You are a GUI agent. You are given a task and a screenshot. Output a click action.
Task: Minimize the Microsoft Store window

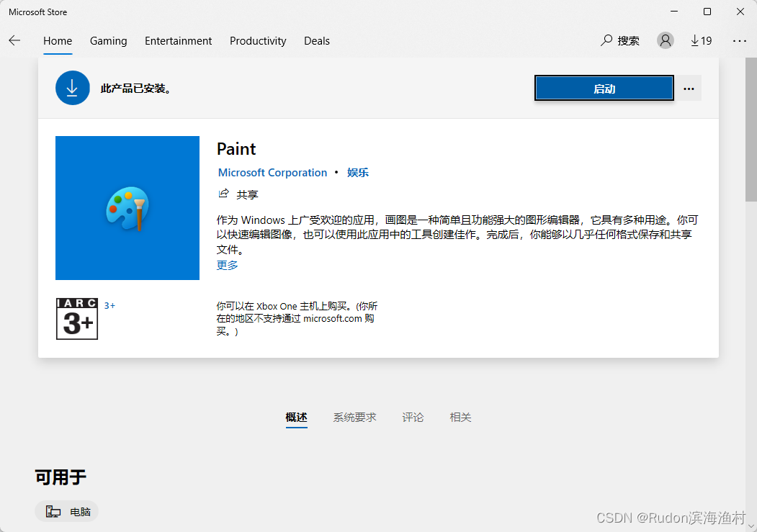pyautogui.click(x=674, y=12)
